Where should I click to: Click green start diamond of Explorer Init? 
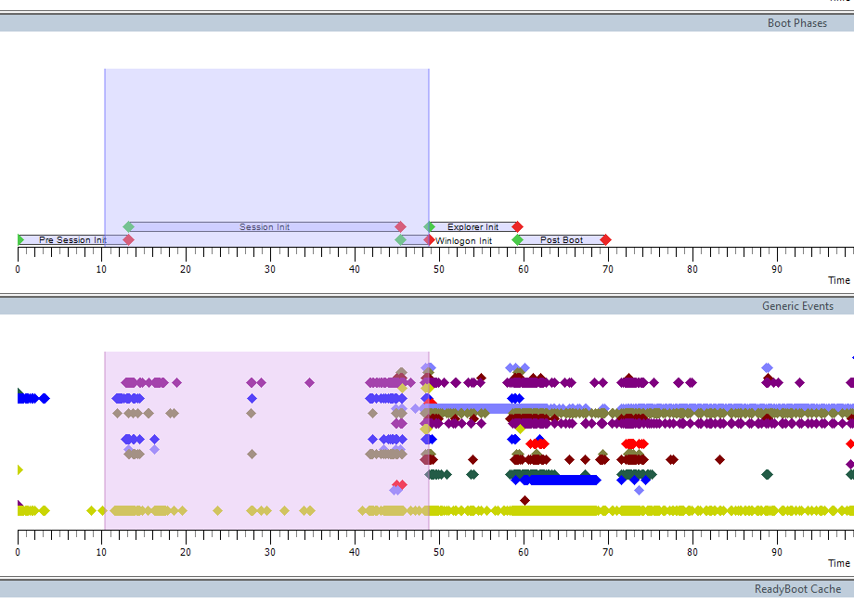tap(430, 227)
